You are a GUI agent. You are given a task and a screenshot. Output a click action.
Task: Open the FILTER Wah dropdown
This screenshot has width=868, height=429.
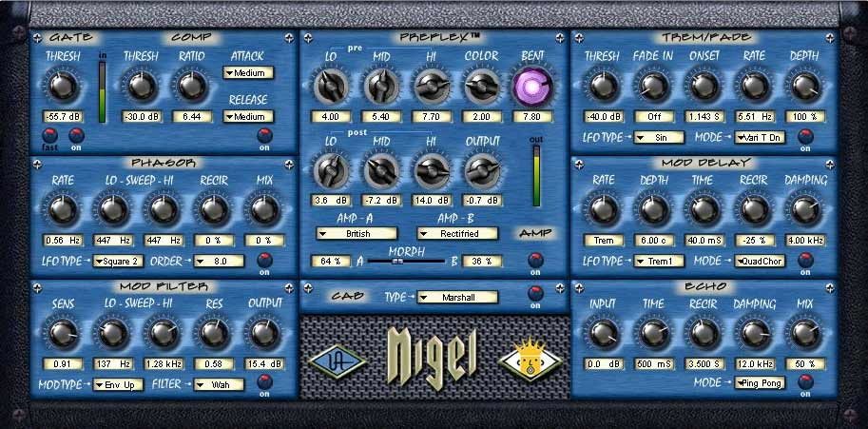coord(219,384)
